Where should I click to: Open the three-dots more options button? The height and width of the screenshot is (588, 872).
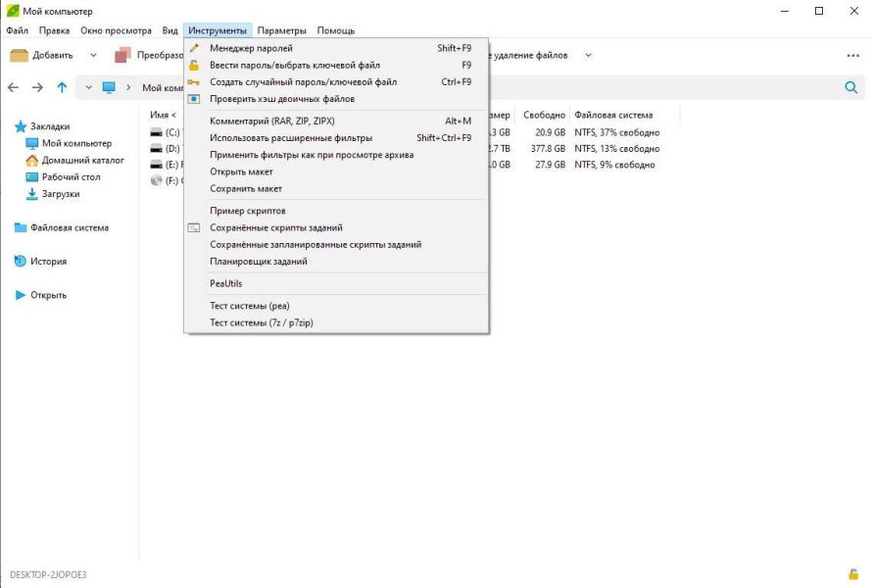[x=852, y=56]
